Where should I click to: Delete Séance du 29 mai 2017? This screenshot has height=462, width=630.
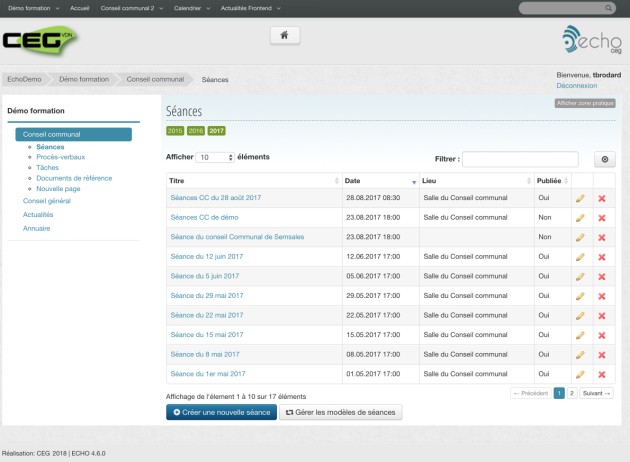(x=601, y=296)
